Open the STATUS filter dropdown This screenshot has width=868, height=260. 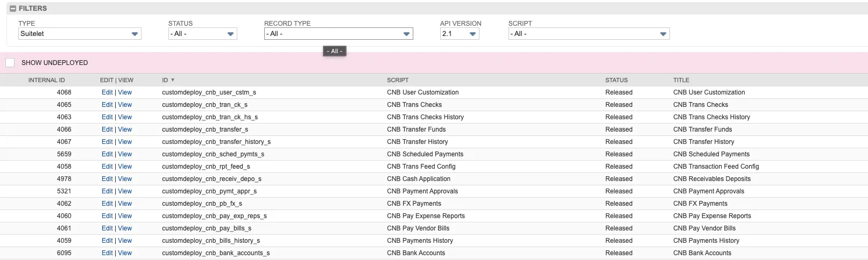(202, 34)
